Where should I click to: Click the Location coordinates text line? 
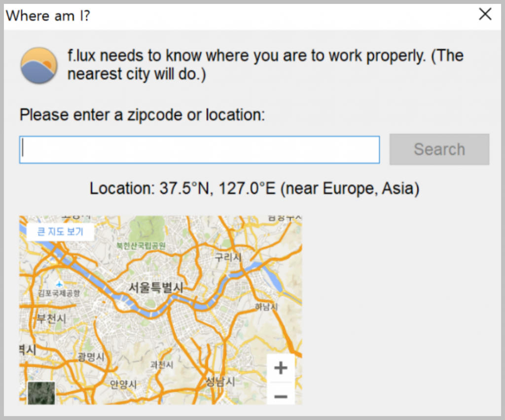(254, 189)
